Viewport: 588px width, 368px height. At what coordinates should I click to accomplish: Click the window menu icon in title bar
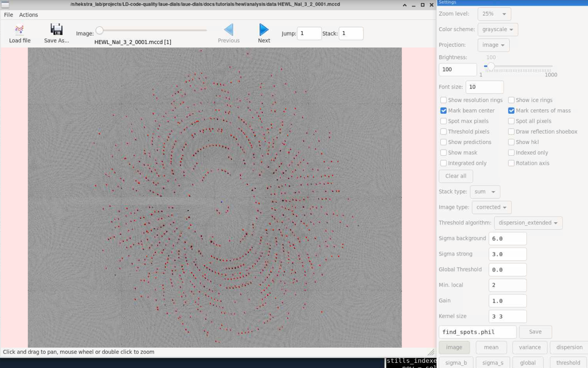[x=5, y=4]
